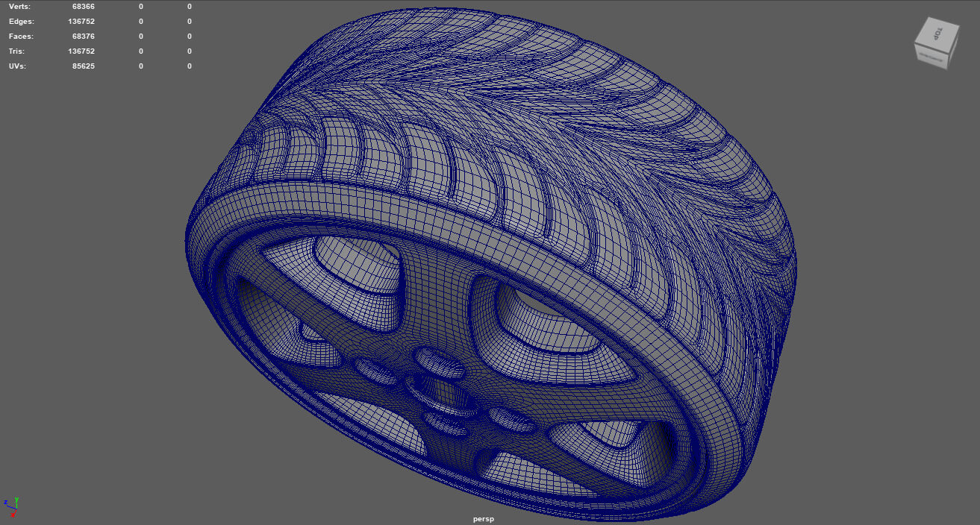Click the Edges: heads-up label

point(22,22)
